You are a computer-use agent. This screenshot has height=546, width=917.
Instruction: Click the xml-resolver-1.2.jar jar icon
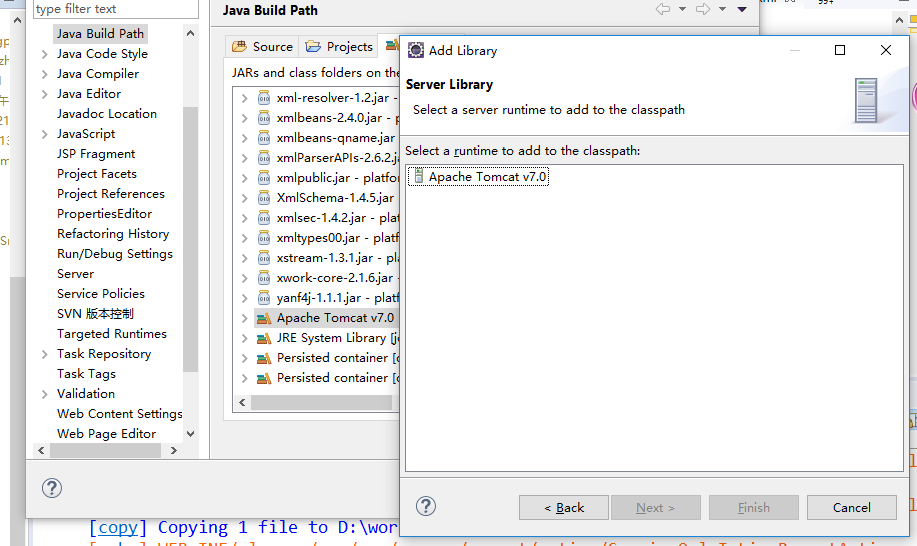pyautogui.click(x=264, y=98)
